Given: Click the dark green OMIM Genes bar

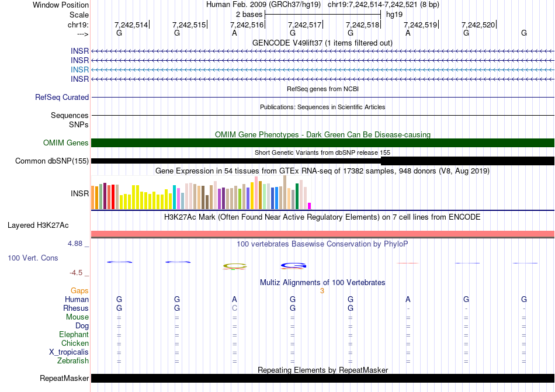Looking at the screenshot, I should coord(322,143).
